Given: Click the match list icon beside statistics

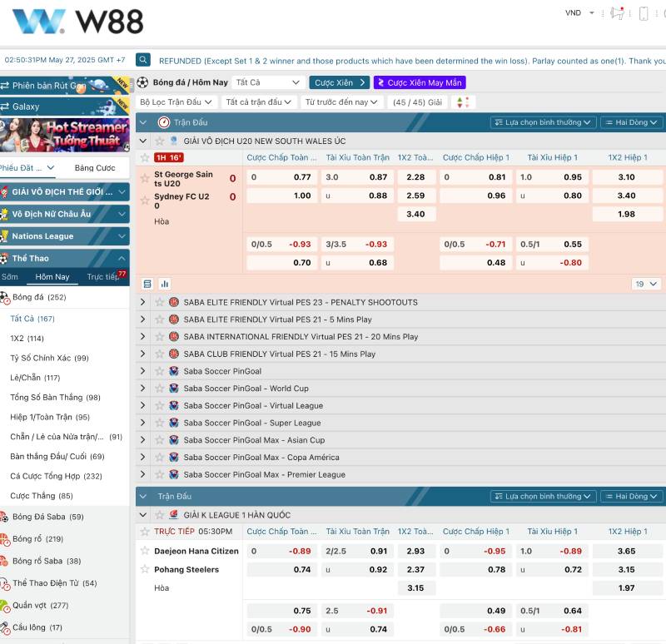Looking at the screenshot, I should tap(147, 284).
